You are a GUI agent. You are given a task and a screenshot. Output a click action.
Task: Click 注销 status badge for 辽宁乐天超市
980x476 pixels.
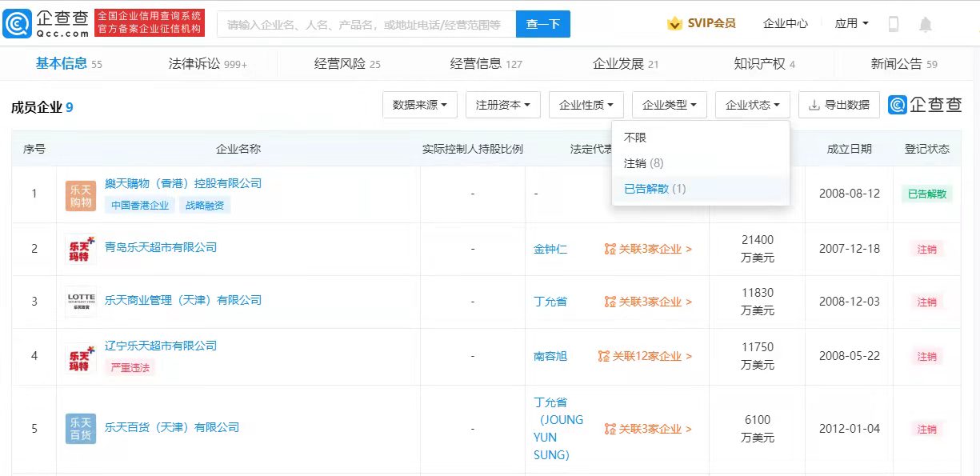pos(927,356)
